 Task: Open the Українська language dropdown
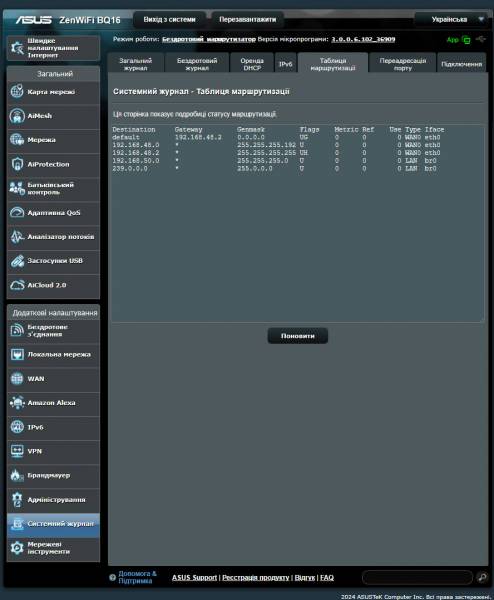tap(451, 19)
